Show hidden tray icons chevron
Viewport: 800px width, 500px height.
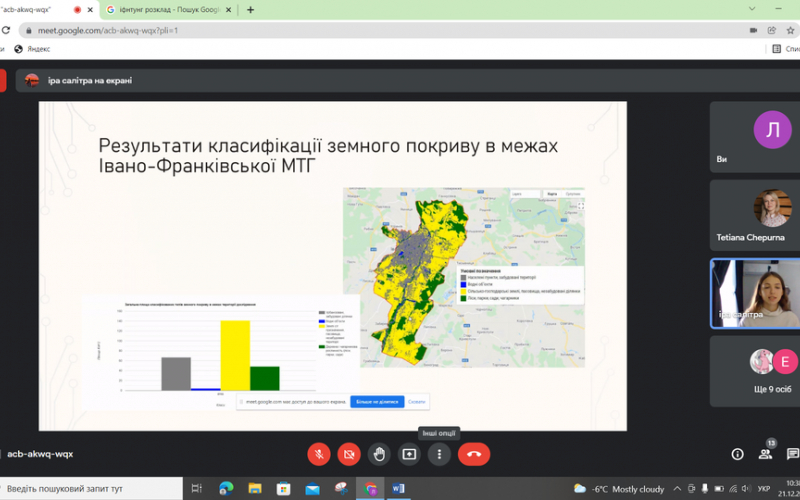click(x=677, y=489)
